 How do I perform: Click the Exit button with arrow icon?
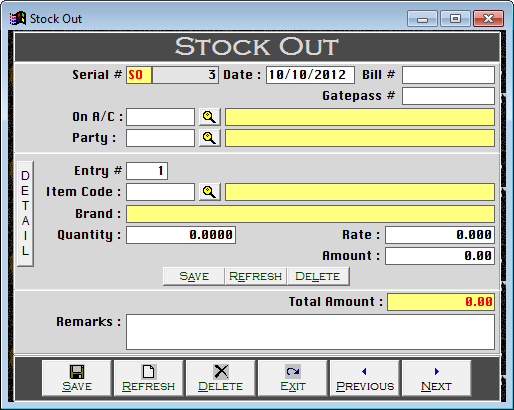293,378
